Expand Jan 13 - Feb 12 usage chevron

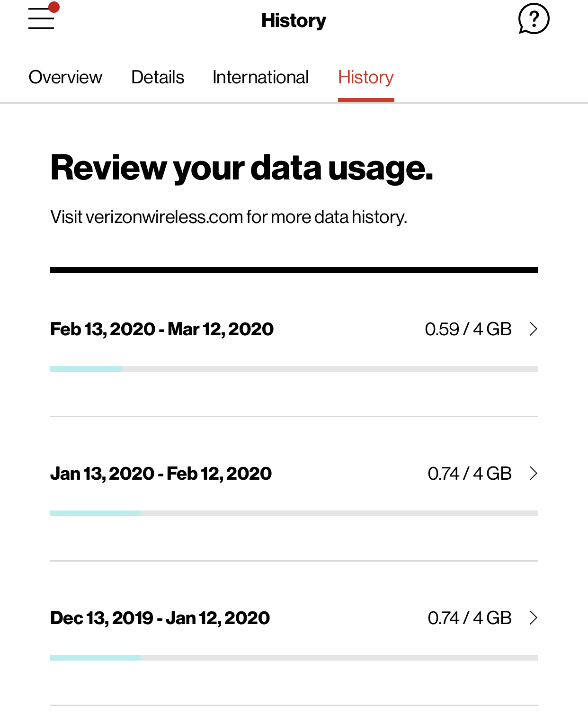(x=534, y=474)
